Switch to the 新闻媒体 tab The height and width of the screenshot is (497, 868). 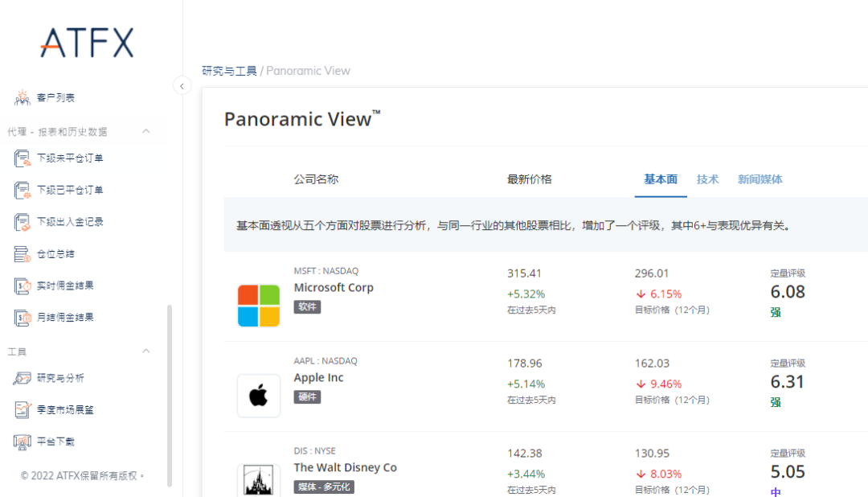click(759, 179)
